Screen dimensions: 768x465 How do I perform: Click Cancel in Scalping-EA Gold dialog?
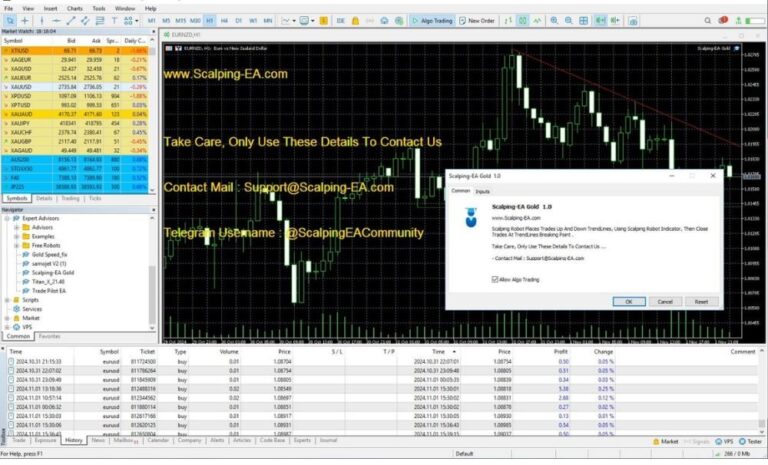665,302
